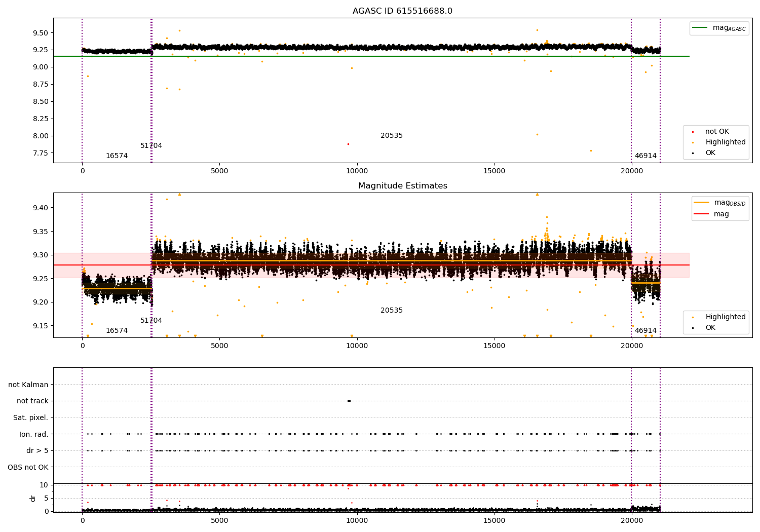Image resolution: width=760 pixels, height=532 pixels.
Task: Click OBSID label 16574 in middle plot
Action: (117, 331)
